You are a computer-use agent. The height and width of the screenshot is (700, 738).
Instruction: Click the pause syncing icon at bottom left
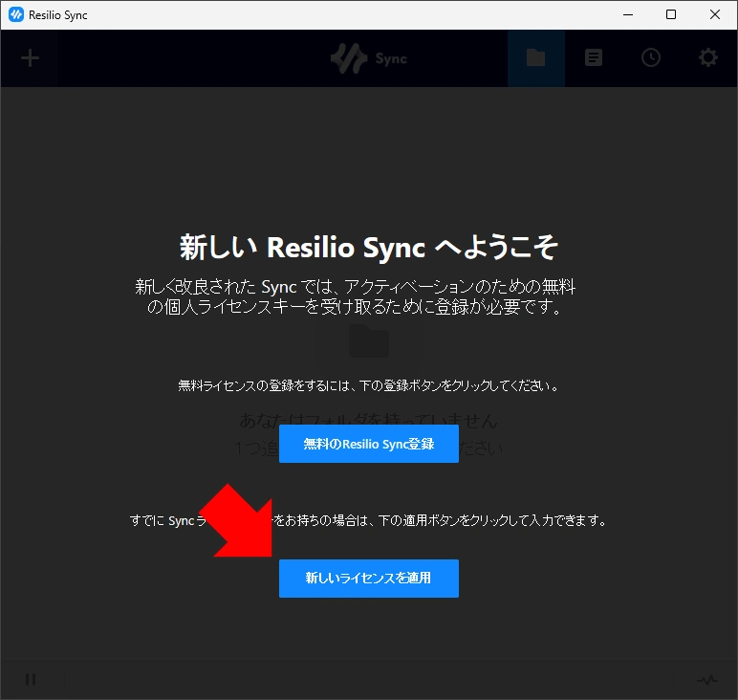[31, 679]
